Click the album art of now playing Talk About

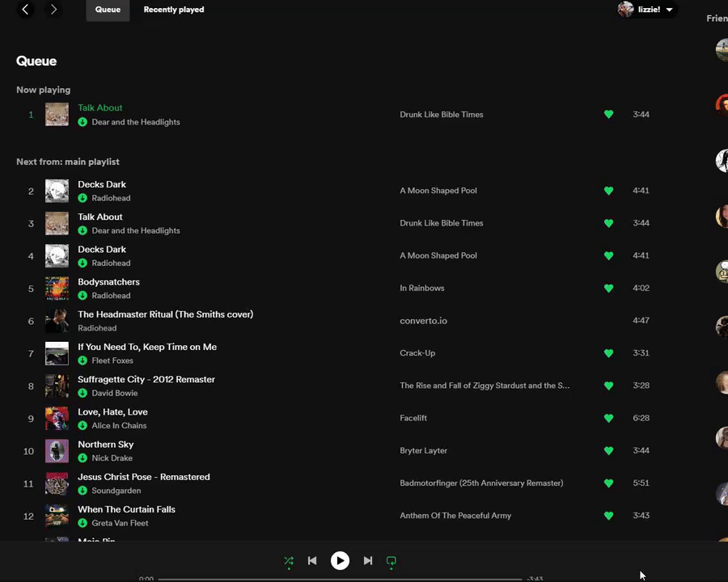[x=57, y=115]
